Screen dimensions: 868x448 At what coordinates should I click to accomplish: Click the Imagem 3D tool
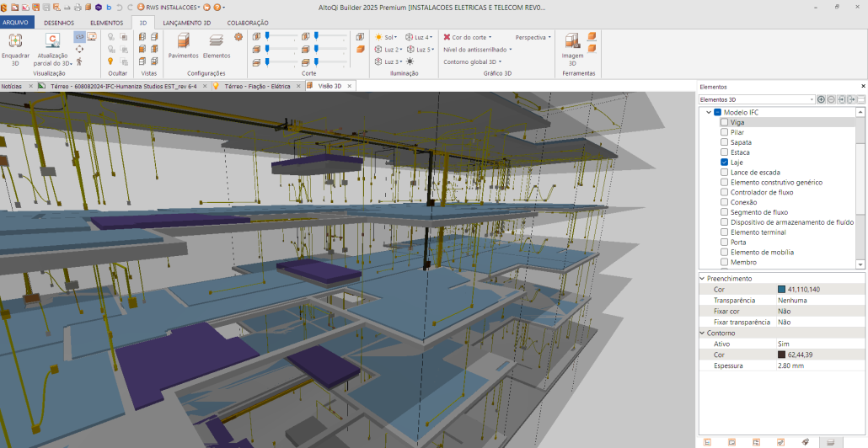[x=572, y=42]
